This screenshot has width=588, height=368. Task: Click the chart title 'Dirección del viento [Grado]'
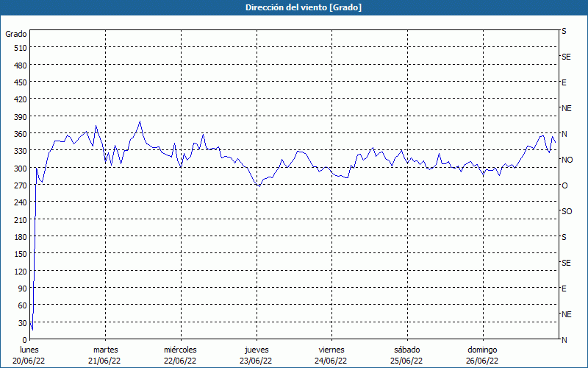point(304,7)
